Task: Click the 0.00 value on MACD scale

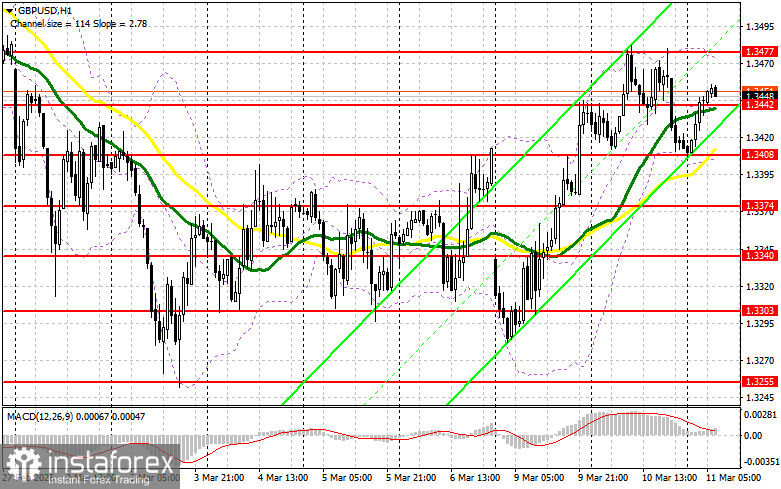Action: click(753, 436)
